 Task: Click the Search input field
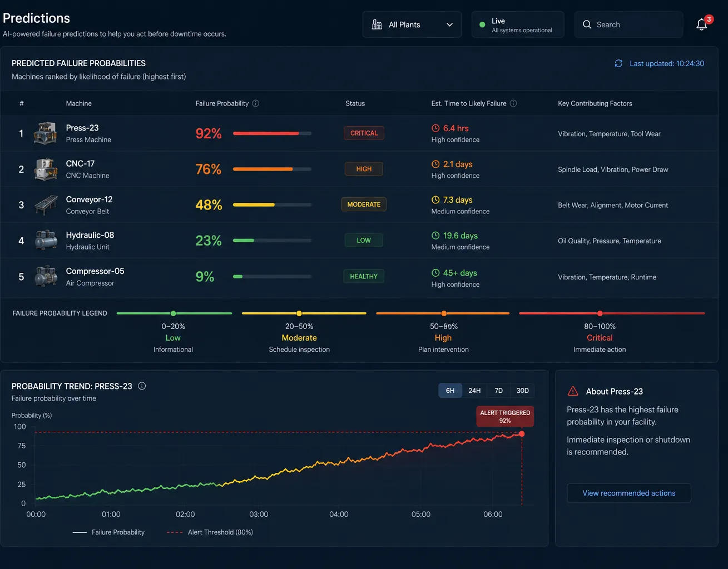(x=628, y=24)
